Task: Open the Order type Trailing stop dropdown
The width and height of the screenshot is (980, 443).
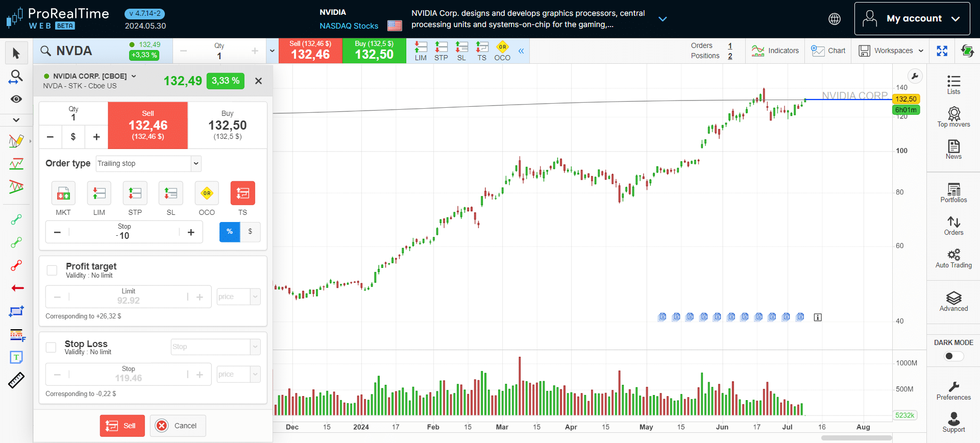Action: (x=149, y=163)
